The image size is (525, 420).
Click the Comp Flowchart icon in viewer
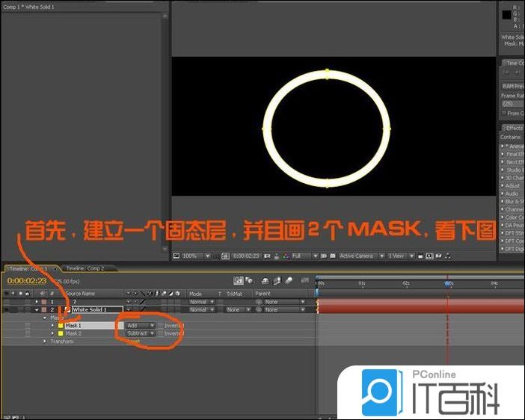click(448, 256)
